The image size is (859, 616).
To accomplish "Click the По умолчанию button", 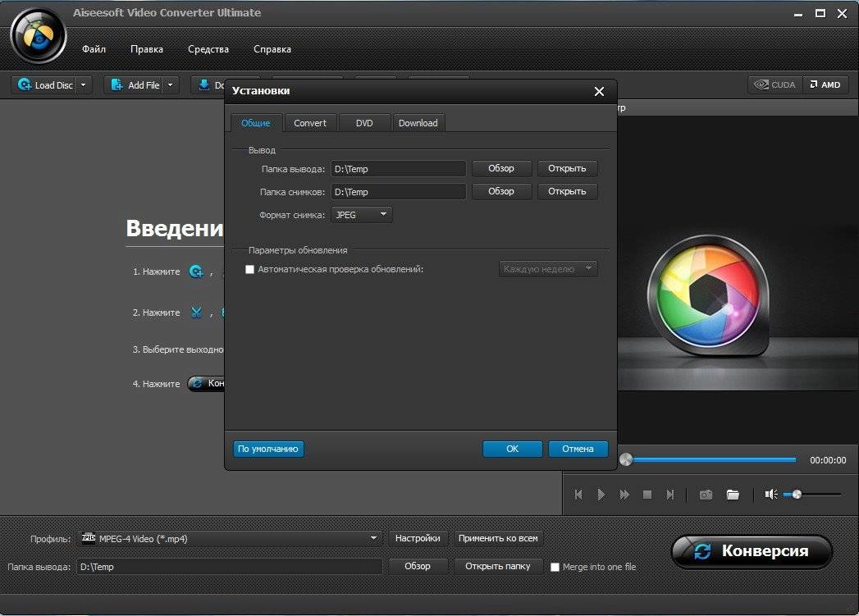I will pyautogui.click(x=268, y=449).
